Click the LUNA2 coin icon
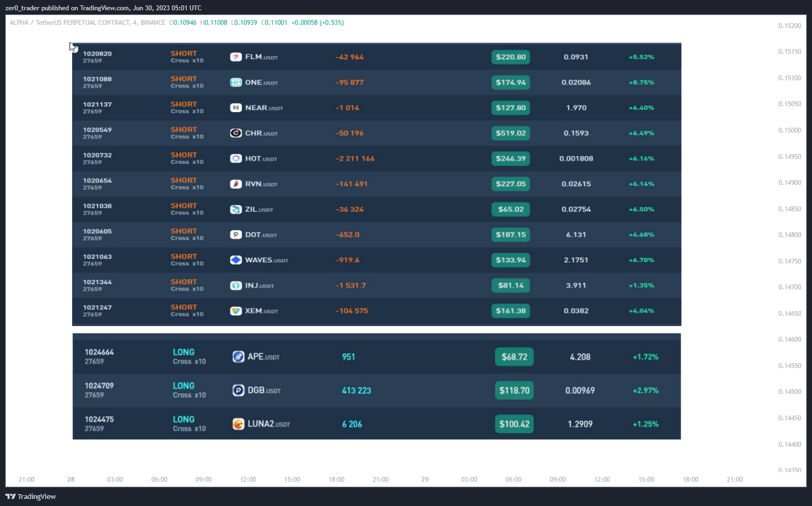The height and width of the screenshot is (506, 812). (x=239, y=424)
